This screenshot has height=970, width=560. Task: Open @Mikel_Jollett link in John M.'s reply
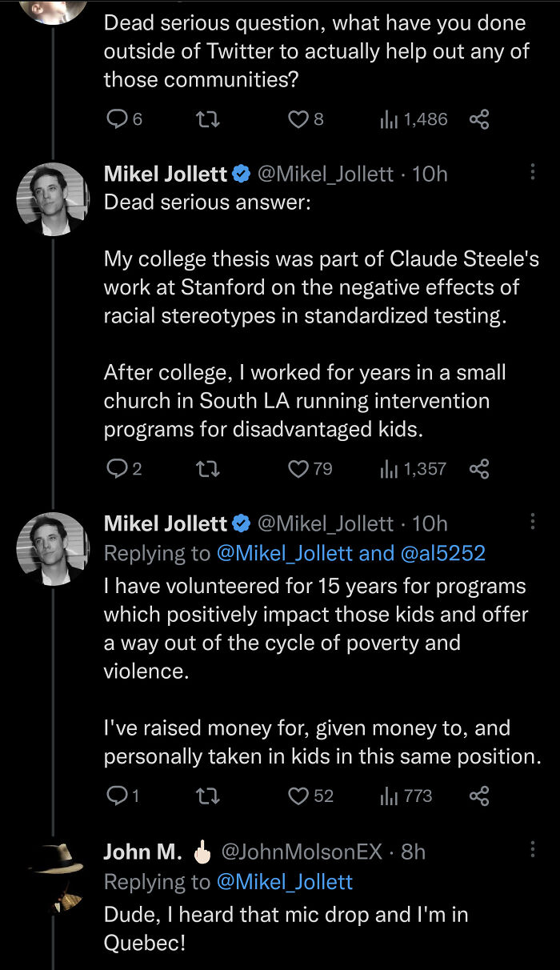click(284, 881)
